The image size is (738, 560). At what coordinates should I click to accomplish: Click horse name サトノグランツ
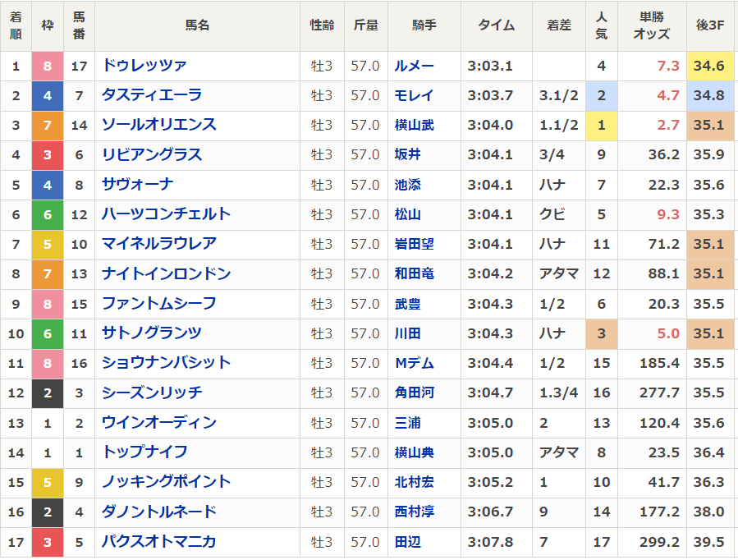pos(151,333)
